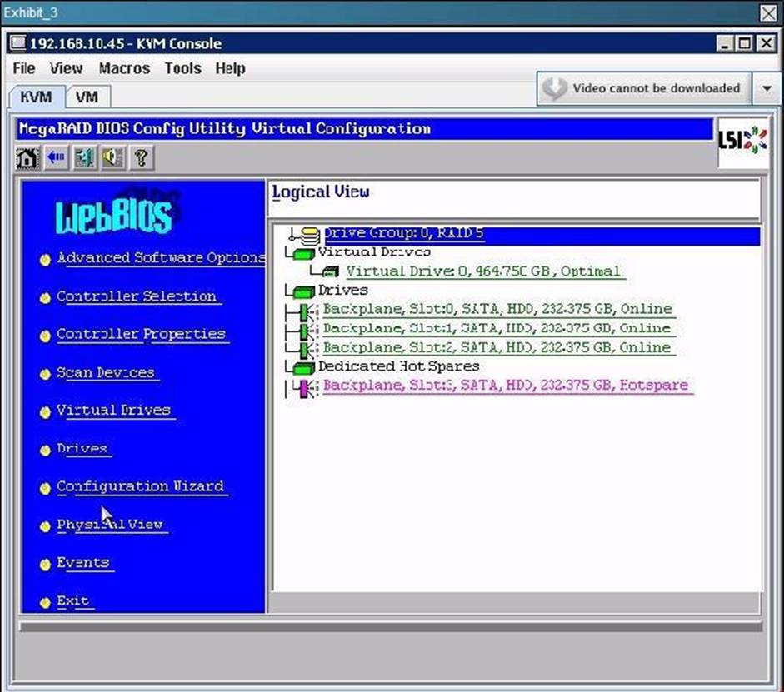The width and height of the screenshot is (784, 692).
Task: Collapse the Virtual Drives folder node
Action: coord(299,252)
